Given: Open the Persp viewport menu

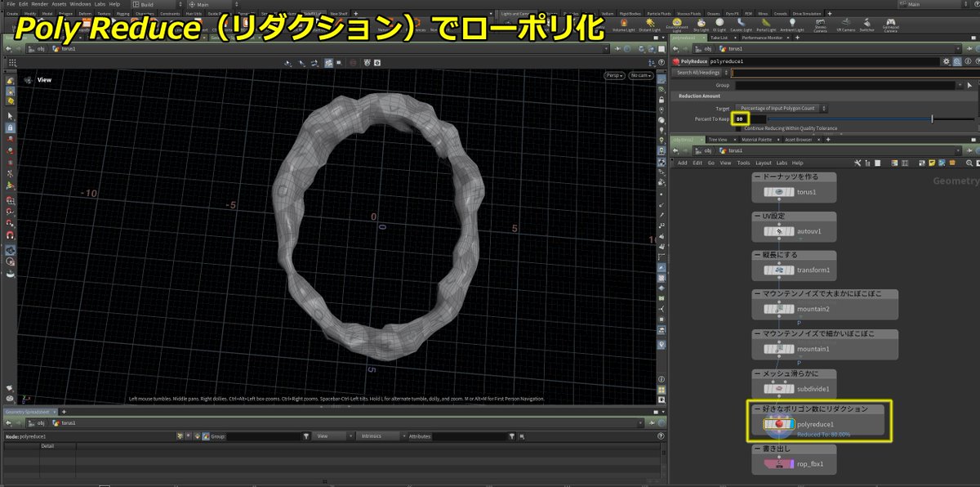Looking at the screenshot, I should point(614,75).
